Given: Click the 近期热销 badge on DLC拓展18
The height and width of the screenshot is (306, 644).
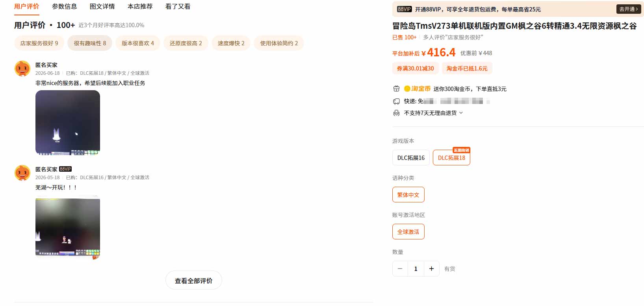Looking at the screenshot, I should (x=461, y=150).
